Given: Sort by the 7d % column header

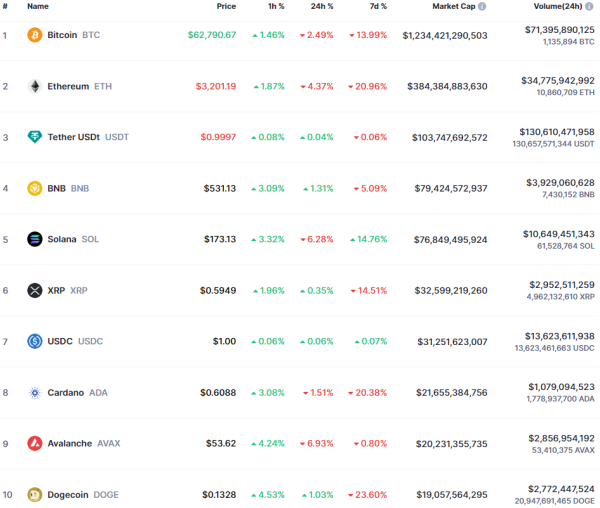Looking at the screenshot, I should 378,6.
